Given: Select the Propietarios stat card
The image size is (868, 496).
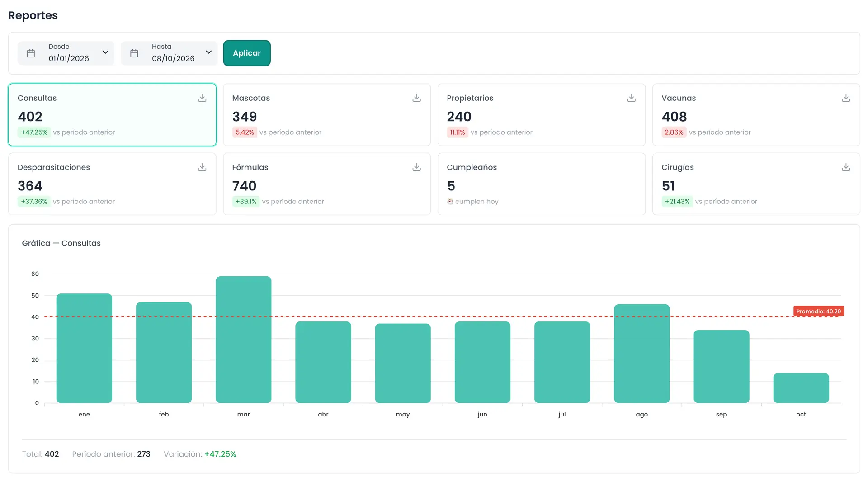Looking at the screenshot, I should coord(542,115).
